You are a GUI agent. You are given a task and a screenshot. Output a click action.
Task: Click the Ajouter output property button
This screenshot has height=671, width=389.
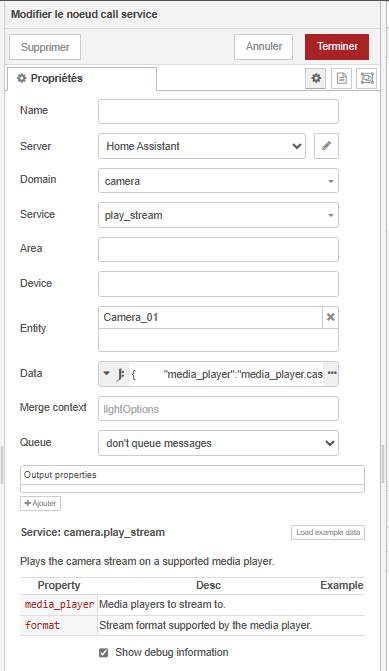[40, 503]
